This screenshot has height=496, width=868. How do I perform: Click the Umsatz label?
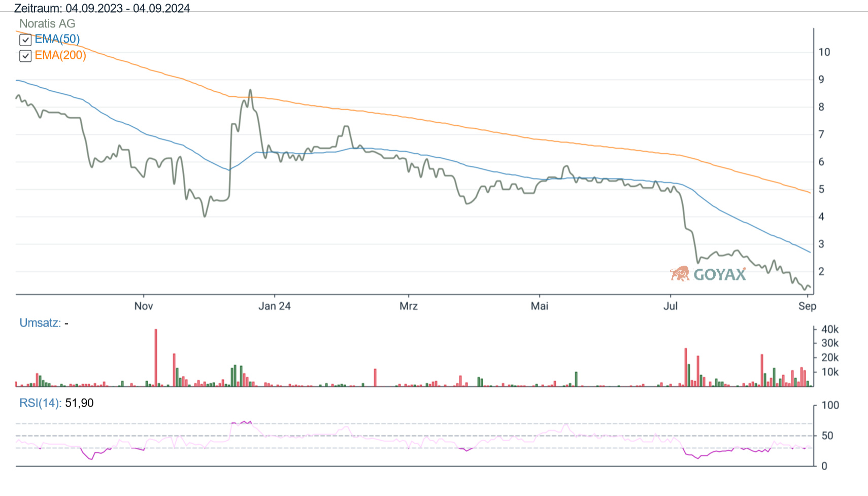pos(40,323)
